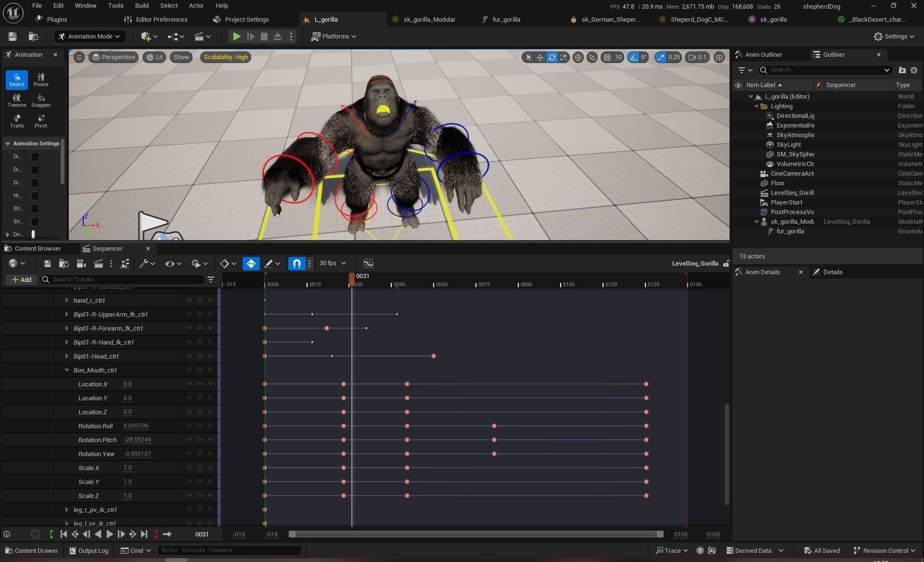
Task: Click the Add track button
Action: tap(22, 280)
